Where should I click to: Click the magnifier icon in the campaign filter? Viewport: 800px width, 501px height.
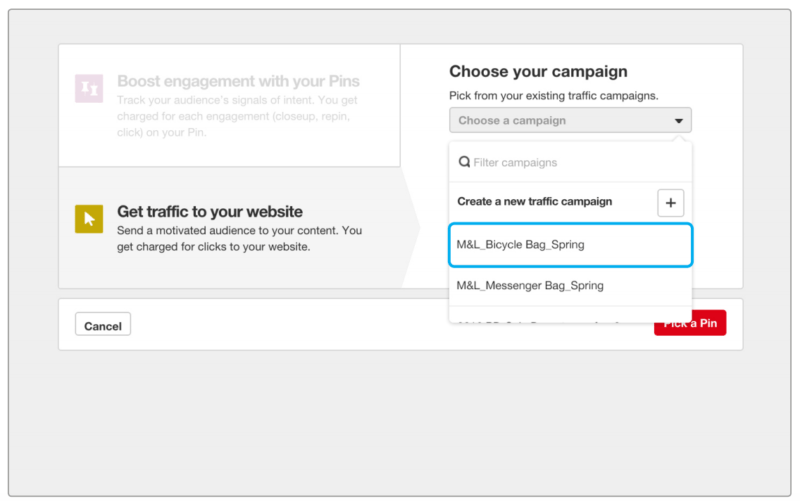point(464,162)
